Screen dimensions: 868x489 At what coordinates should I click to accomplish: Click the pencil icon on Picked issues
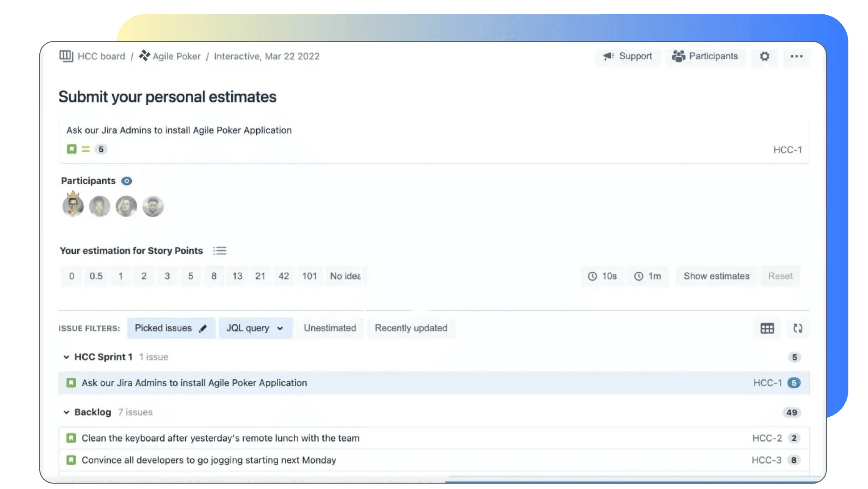(x=203, y=328)
